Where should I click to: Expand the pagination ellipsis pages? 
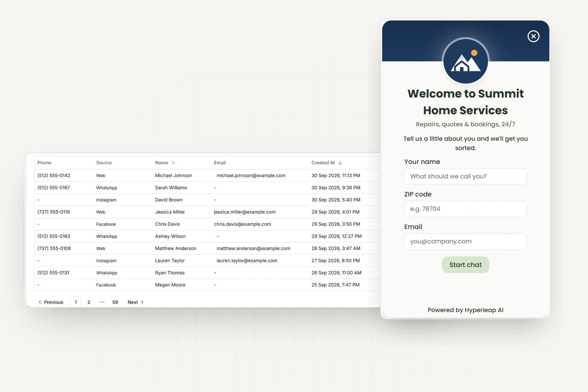point(102,302)
